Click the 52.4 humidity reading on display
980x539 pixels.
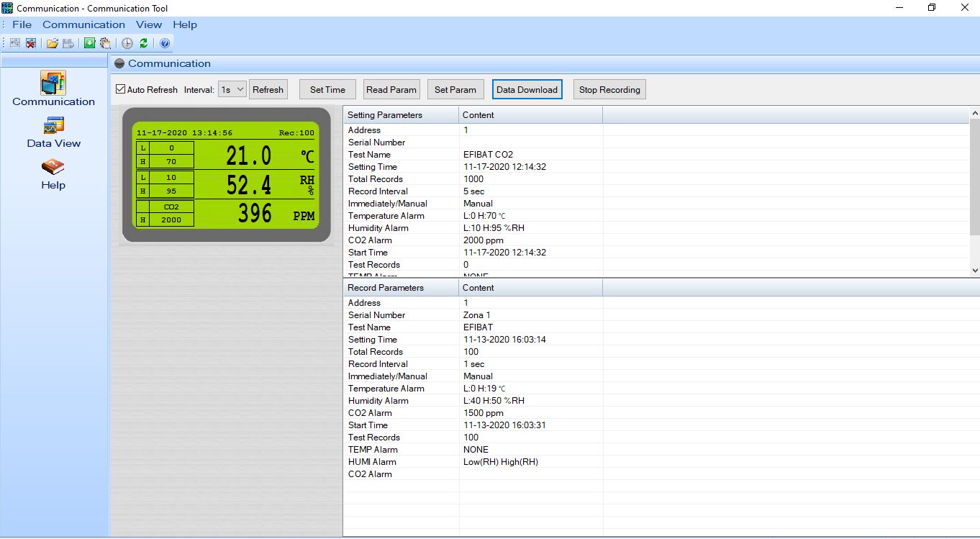click(x=248, y=185)
